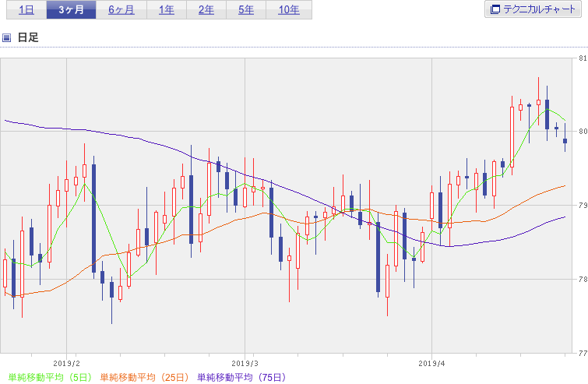
Task: Click the 2019/2 date axis label
Action: click(66, 364)
